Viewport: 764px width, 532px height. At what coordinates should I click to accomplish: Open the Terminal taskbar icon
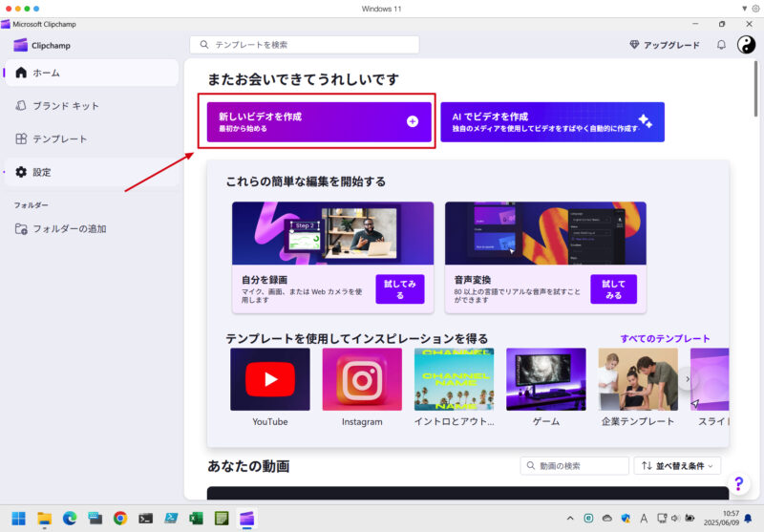[x=146, y=519]
